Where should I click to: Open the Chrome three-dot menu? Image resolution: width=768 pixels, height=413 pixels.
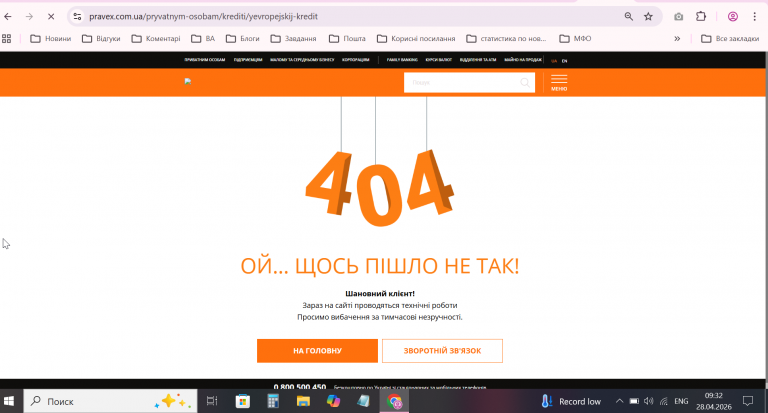[754, 17]
